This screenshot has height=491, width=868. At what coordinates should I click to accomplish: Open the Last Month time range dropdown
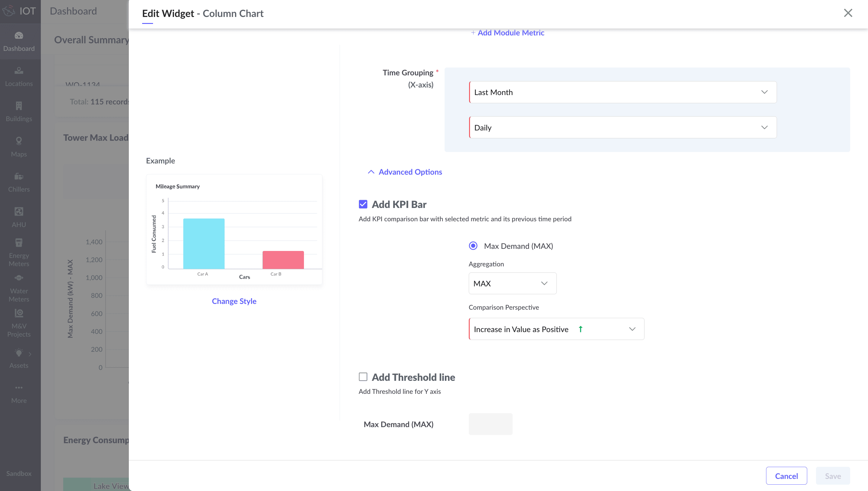tap(623, 92)
